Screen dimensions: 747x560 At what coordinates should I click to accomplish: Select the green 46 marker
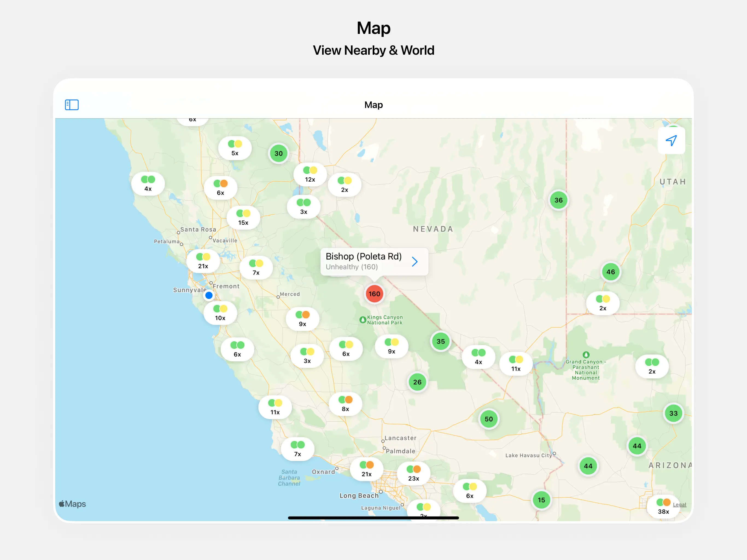point(610,272)
